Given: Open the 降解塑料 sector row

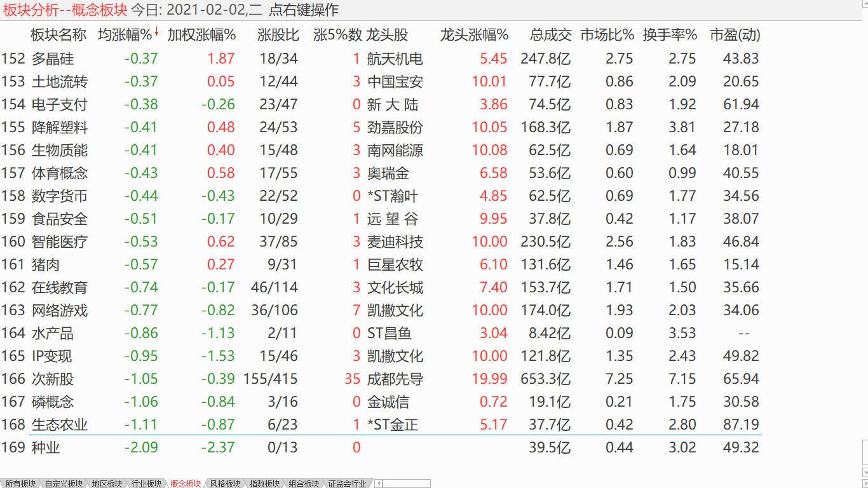Looking at the screenshot, I should tap(381, 127).
